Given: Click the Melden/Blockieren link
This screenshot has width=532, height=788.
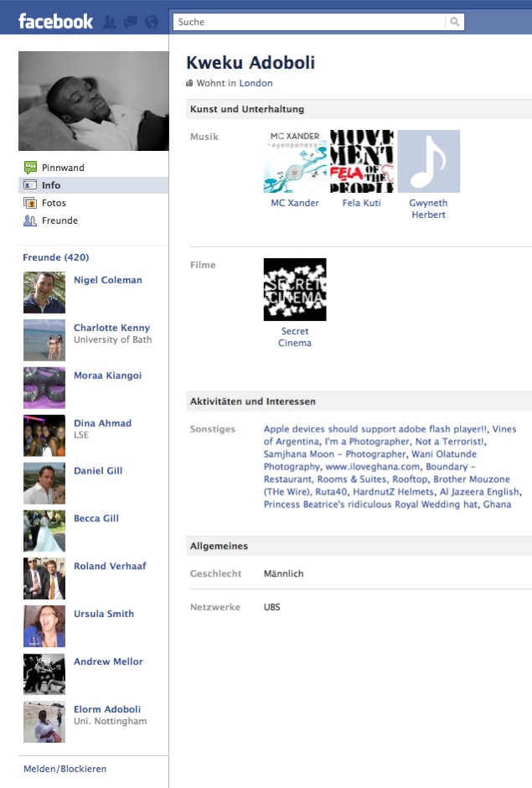Looking at the screenshot, I should coord(65,769).
